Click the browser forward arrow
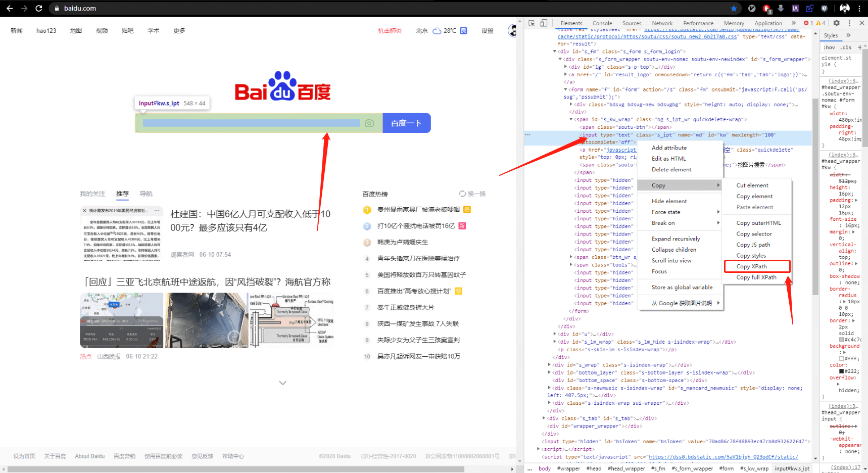868x473 pixels. pos(24,8)
